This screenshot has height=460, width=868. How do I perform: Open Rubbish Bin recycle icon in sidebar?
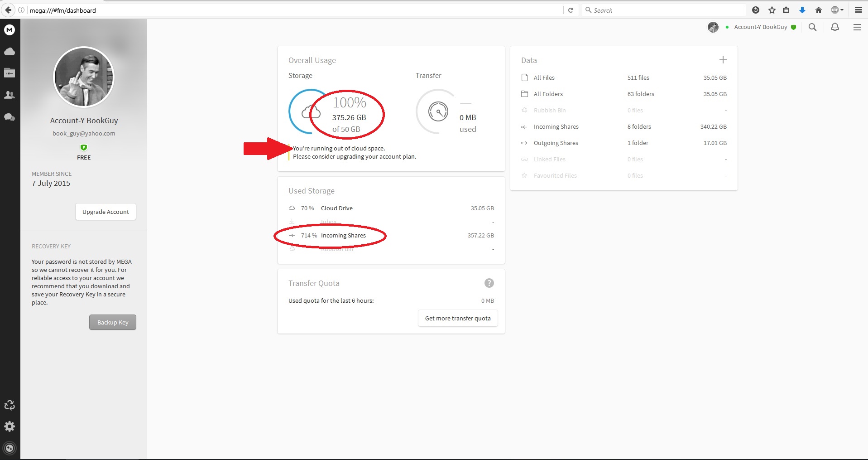click(10, 405)
